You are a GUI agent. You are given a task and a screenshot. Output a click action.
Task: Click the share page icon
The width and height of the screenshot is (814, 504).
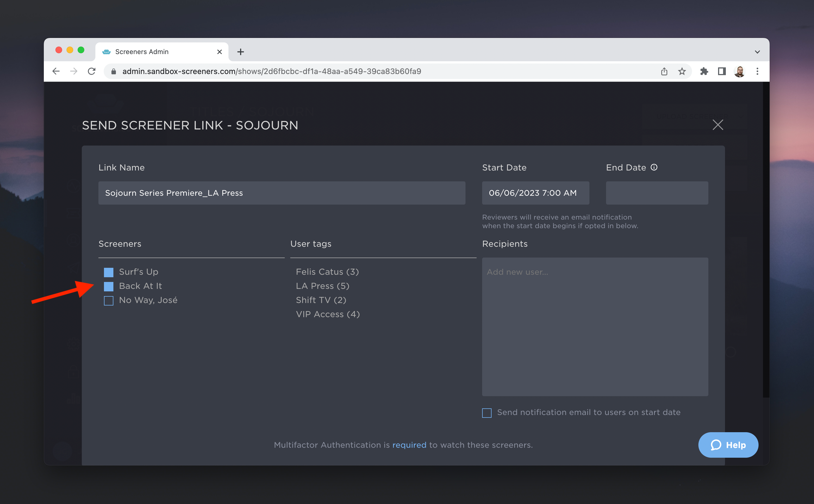point(664,71)
